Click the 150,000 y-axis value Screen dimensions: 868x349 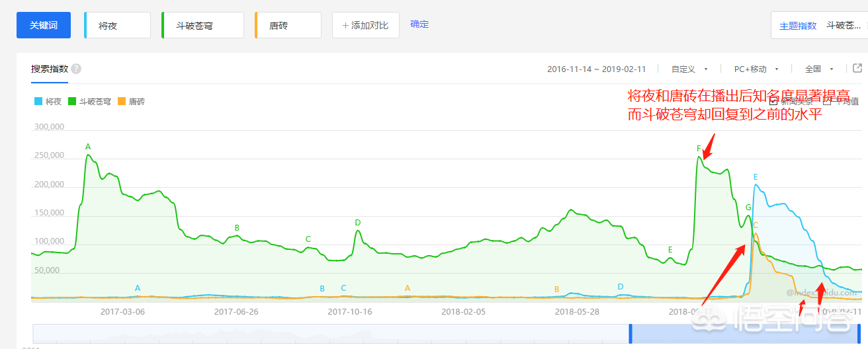(48, 213)
